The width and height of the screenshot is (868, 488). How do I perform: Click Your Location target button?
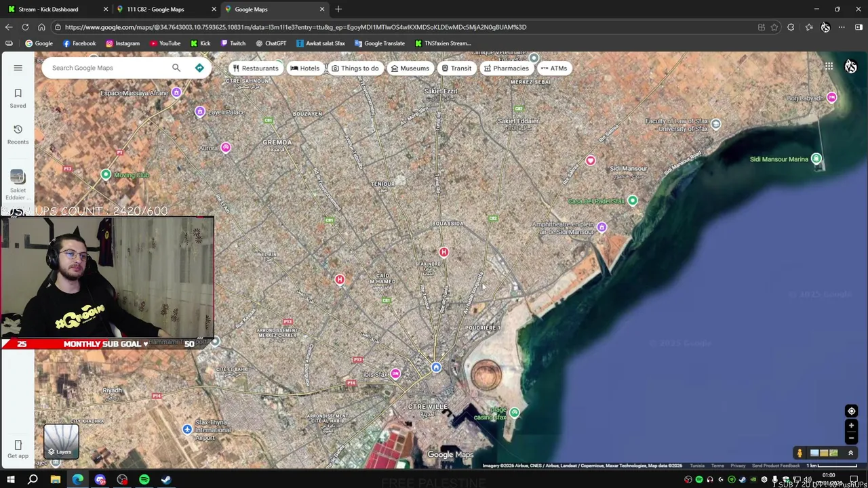pyautogui.click(x=851, y=411)
